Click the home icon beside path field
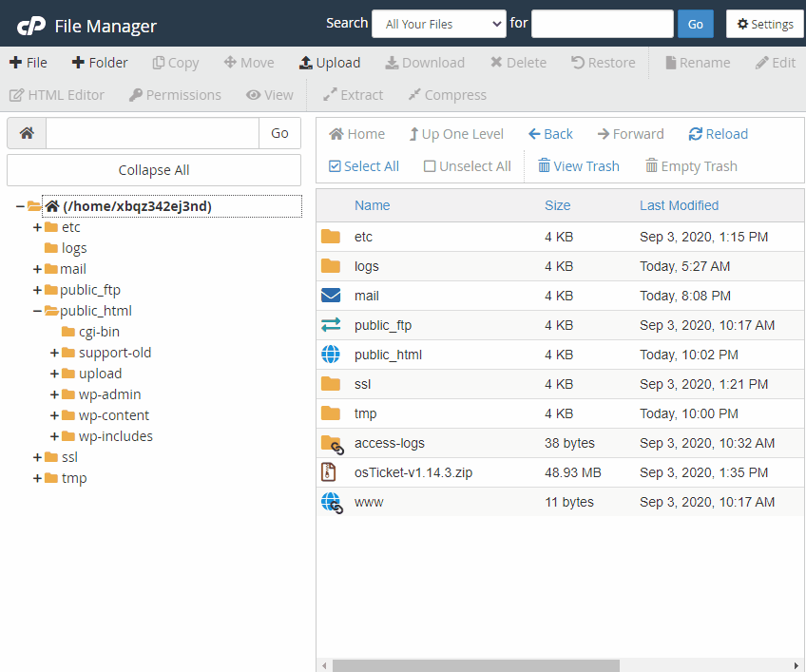This screenshot has width=806, height=672. point(27,133)
